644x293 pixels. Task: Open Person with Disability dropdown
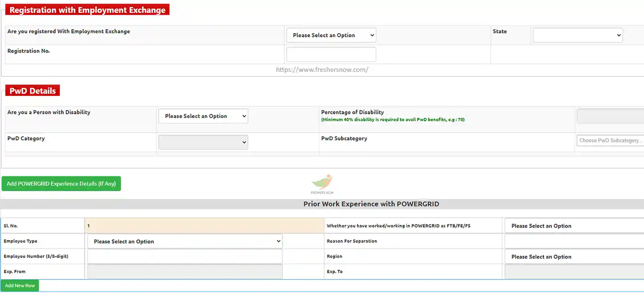(203, 116)
